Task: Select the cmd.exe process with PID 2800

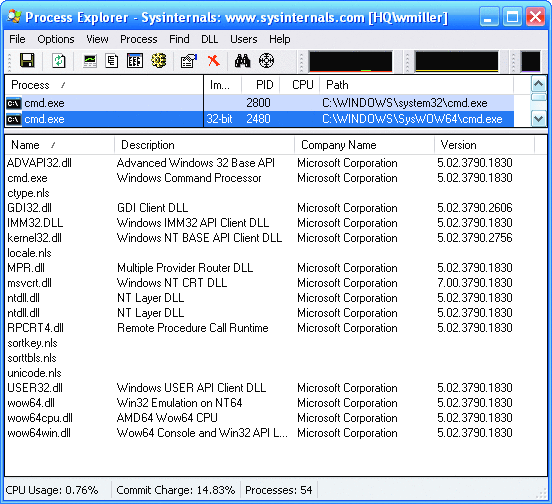Action: (x=259, y=103)
